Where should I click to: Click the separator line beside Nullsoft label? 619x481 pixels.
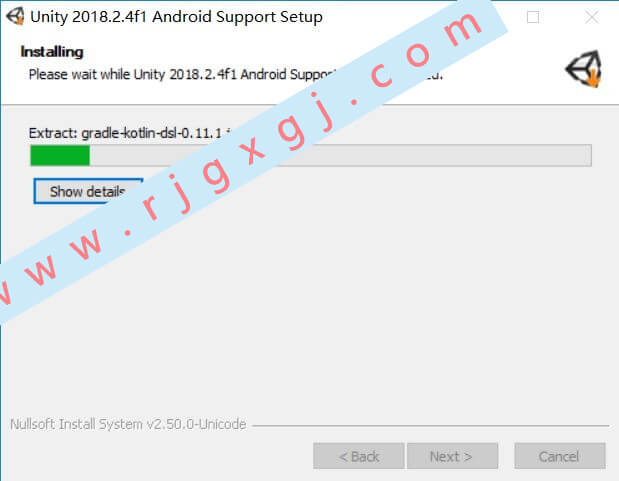tap(430, 426)
